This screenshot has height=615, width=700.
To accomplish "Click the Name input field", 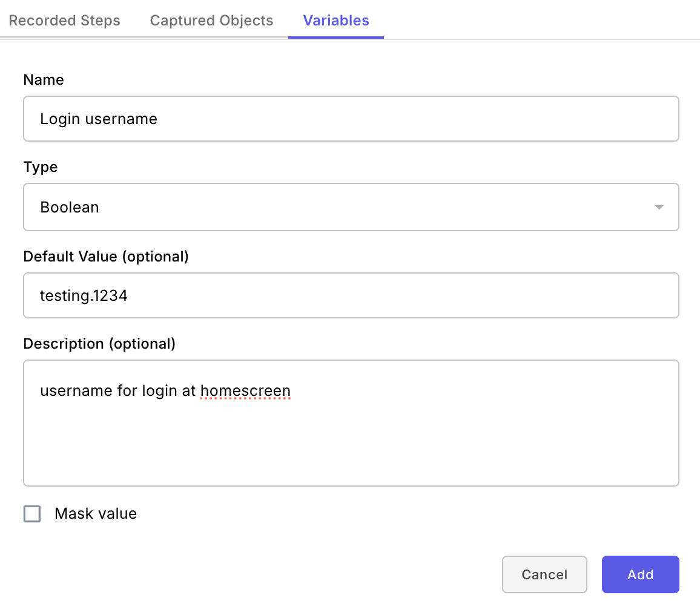I will point(351,119).
